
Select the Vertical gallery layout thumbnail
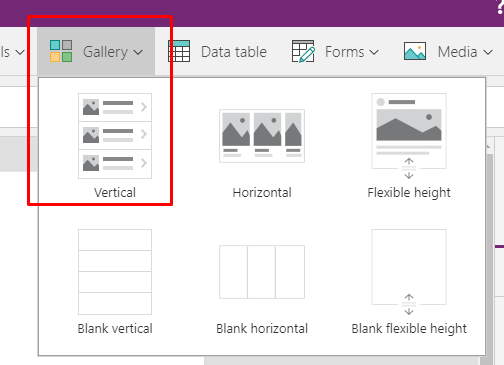click(115, 136)
